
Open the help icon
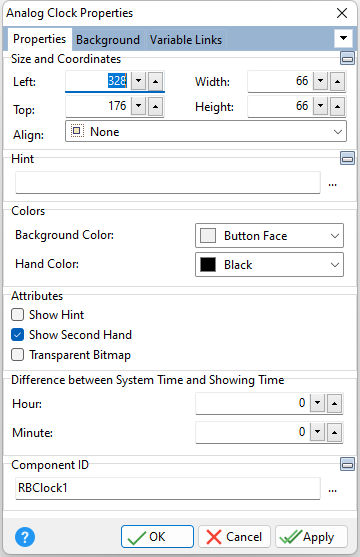click(25, 536)
